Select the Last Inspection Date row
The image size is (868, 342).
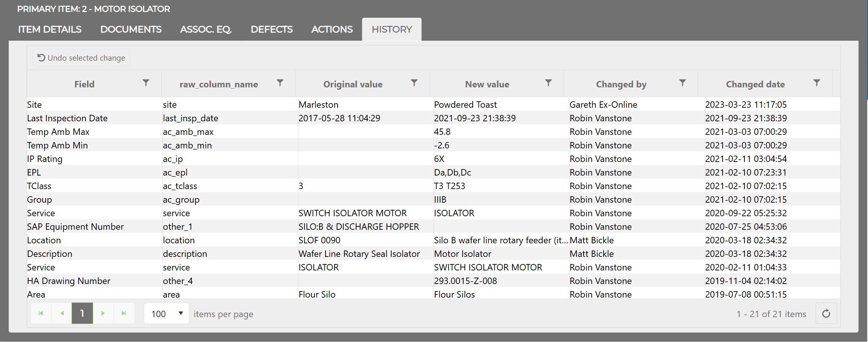433,118
